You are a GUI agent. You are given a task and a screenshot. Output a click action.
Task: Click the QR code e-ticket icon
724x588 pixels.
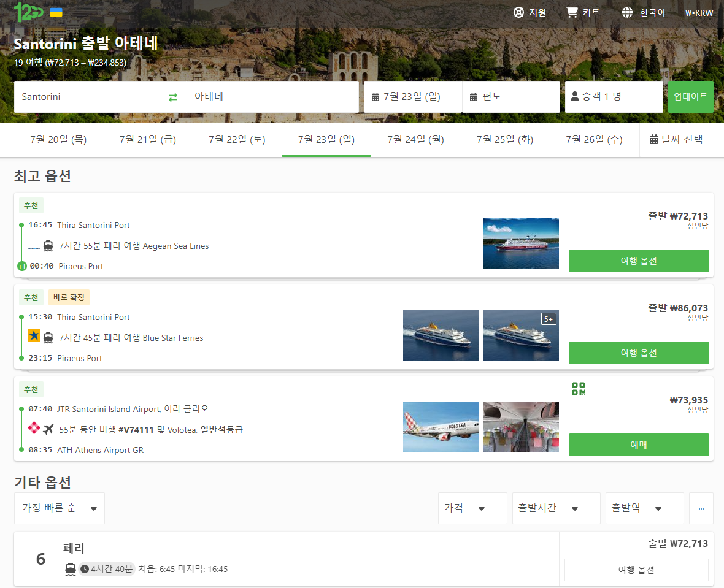(579, 389)
